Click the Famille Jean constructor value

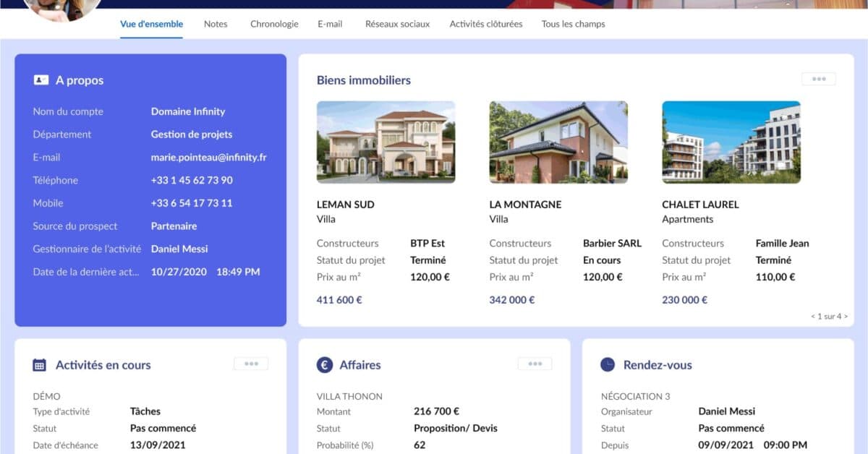(x=783, y=244)
